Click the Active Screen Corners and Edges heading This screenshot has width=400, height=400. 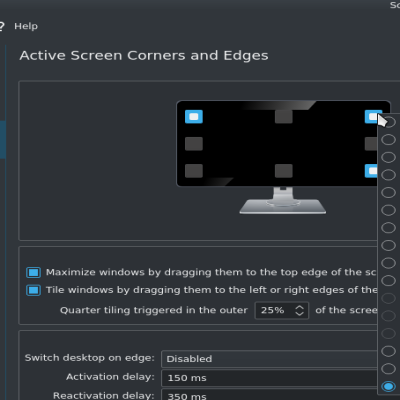click(x=144, y=56)
